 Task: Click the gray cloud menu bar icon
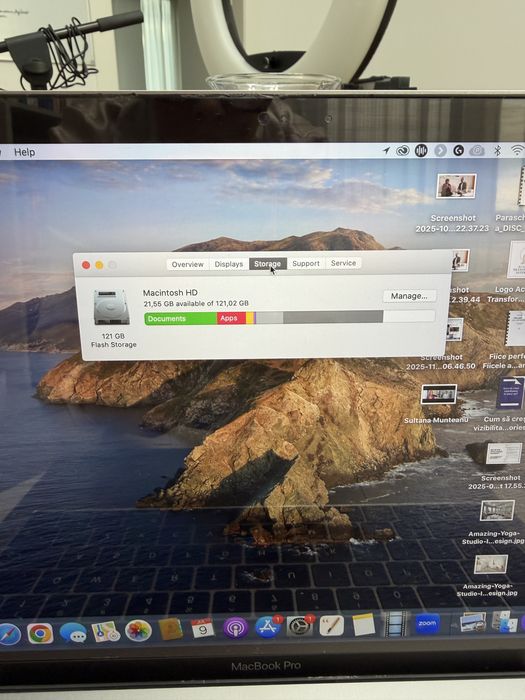pyautogui.click(x=477, y=151)
